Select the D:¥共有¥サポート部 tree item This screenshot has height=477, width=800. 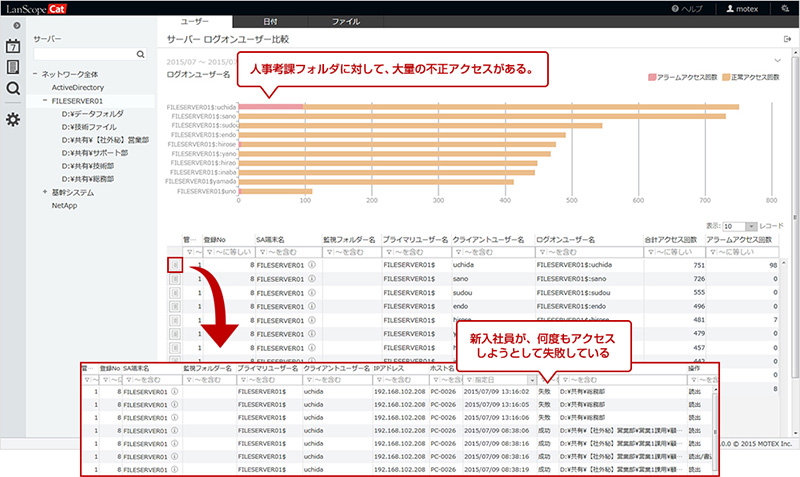(95, 153)
